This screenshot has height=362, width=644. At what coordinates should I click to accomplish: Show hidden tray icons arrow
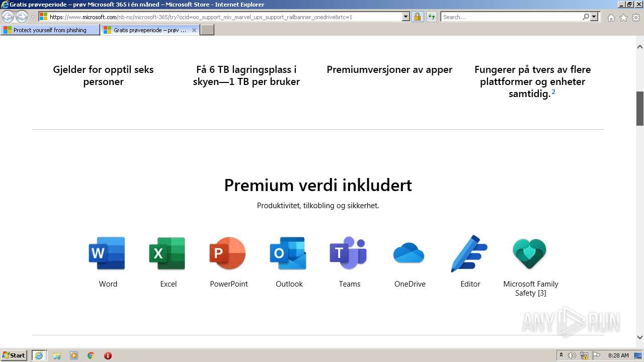click(x=561, y=355)
